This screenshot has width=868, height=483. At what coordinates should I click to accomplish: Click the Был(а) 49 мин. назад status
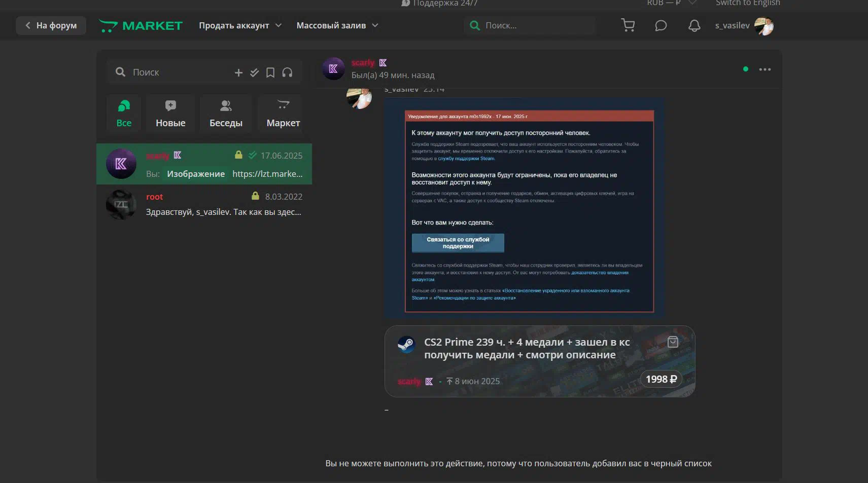click(x=393, y=75)
